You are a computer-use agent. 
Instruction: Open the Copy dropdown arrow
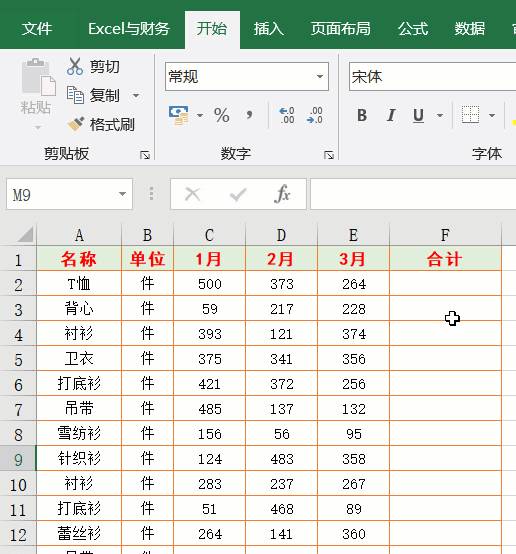(x=136, y=96)
